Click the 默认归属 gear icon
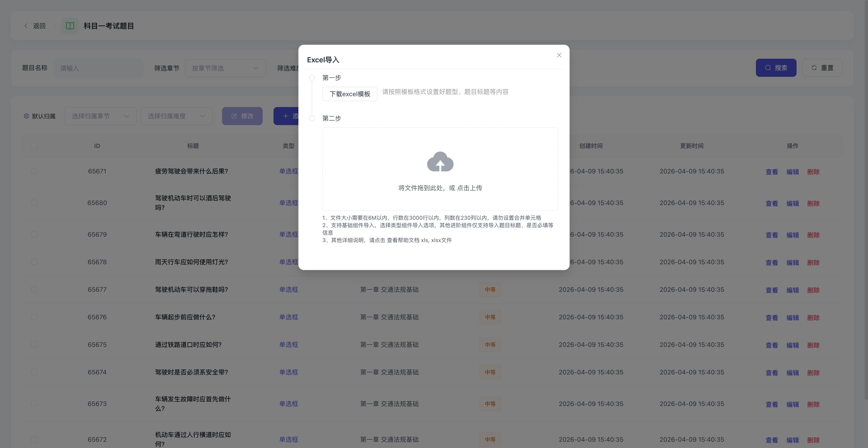The image size is (868, 448). pyautogui.click(x=26, y=116)
